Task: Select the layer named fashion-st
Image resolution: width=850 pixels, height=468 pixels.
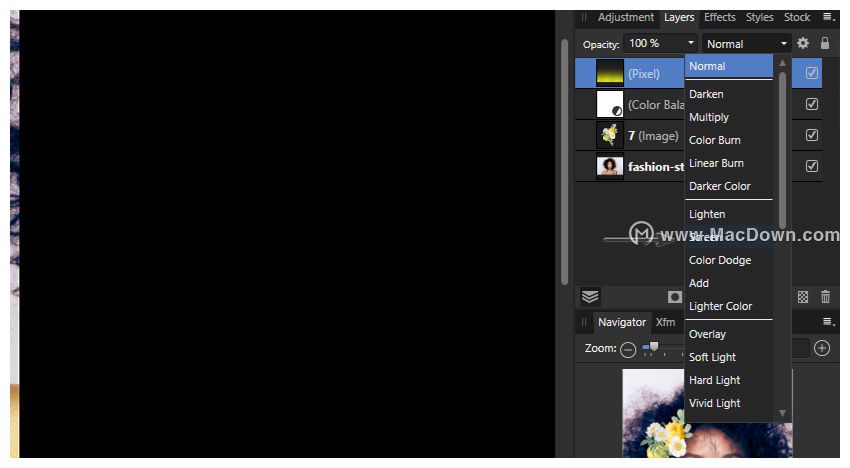Action: click(x=656, y=166)
